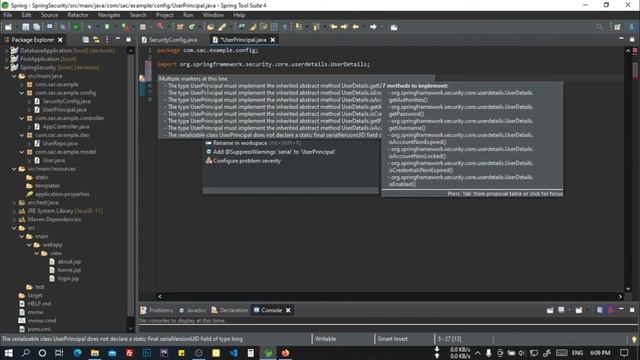Click the green Run button in toolbar
The height and width of the screenshot is (360, 640).
pos(107,27)
